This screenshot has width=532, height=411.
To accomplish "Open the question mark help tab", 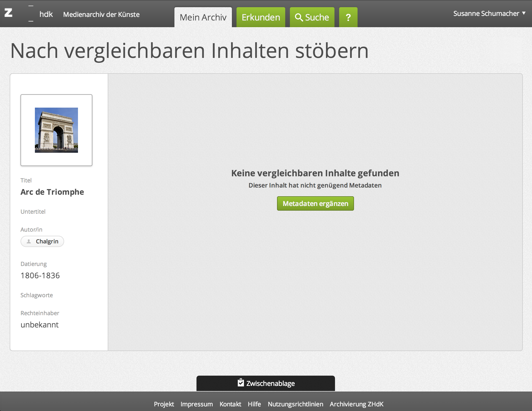I will (348, 17).
